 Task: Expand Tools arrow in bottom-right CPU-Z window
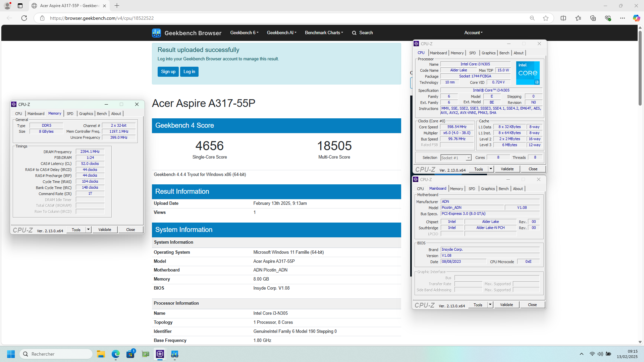[x=490, y=305]
